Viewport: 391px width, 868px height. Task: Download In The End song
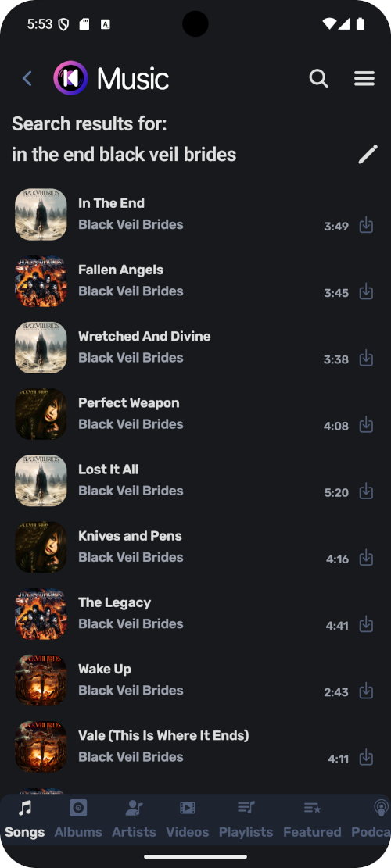tap(366, 225)
